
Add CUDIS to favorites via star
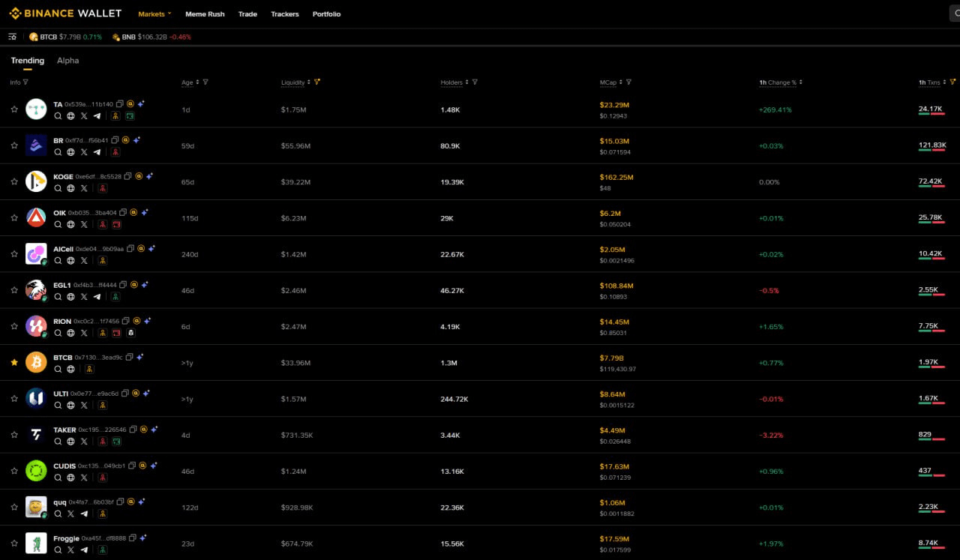[x=14, y=471]
